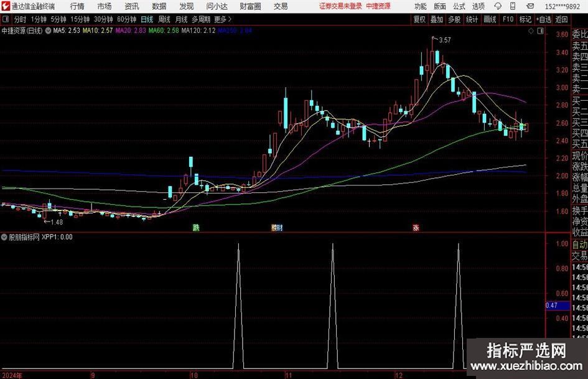Click the 榜财 event marker
Image resolution: width=588 pixels, height=379 pixels.
click(x=277, y=227)
